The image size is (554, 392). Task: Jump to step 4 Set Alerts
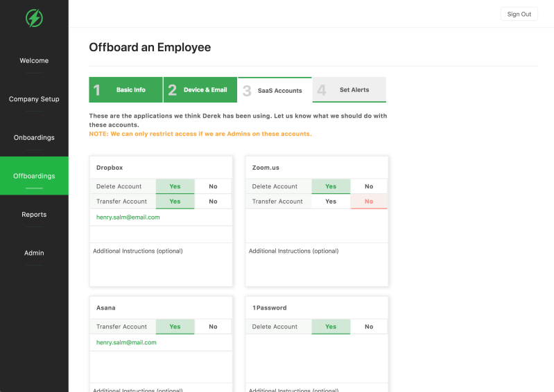pyautogui.click(x=349, y=89)
